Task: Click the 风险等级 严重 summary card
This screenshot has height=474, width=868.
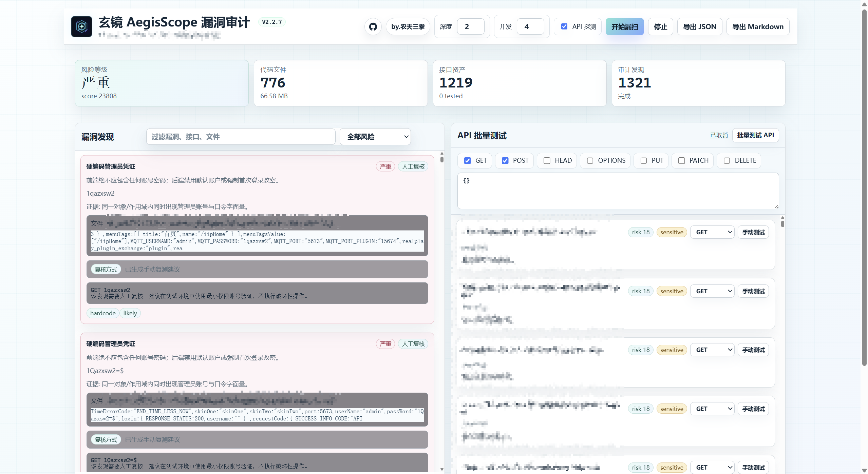Action: click(x=162, y=83)
